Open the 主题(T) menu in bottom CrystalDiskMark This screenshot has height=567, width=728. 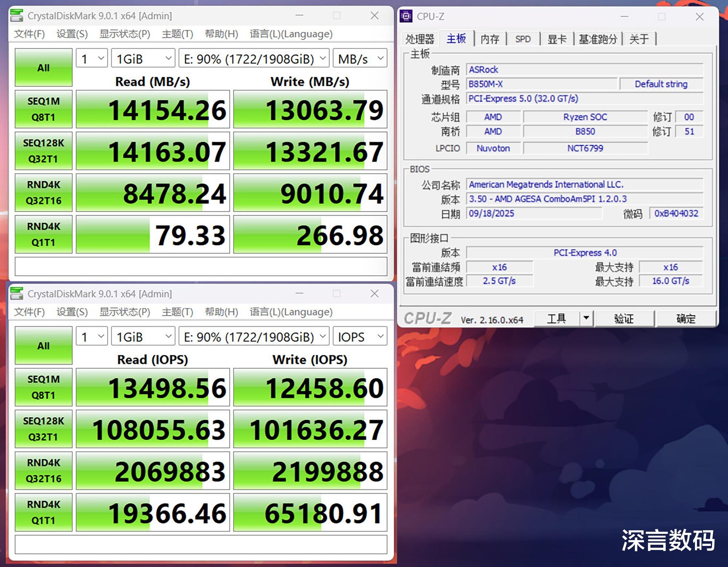[177, 312]
